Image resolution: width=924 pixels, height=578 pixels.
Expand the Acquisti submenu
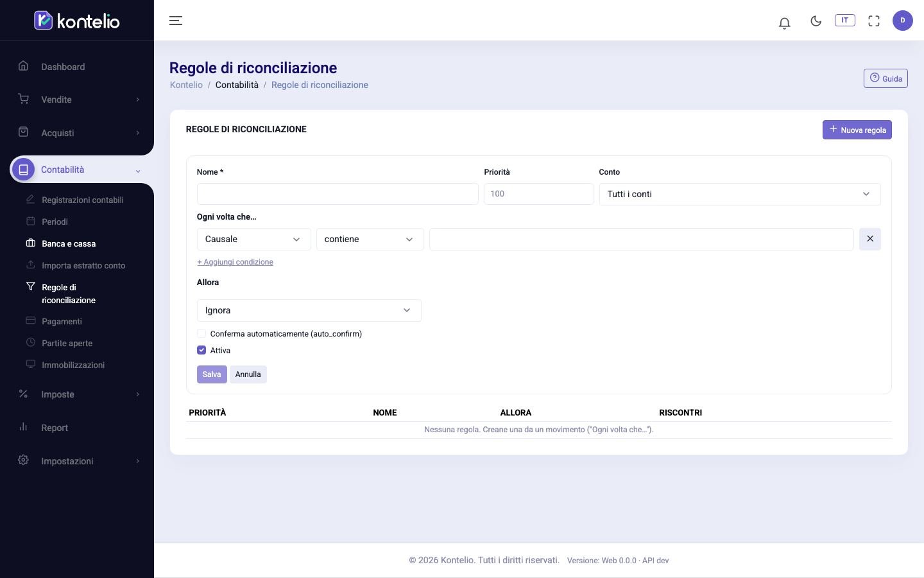pyautogui.click(x=137, y=133)
